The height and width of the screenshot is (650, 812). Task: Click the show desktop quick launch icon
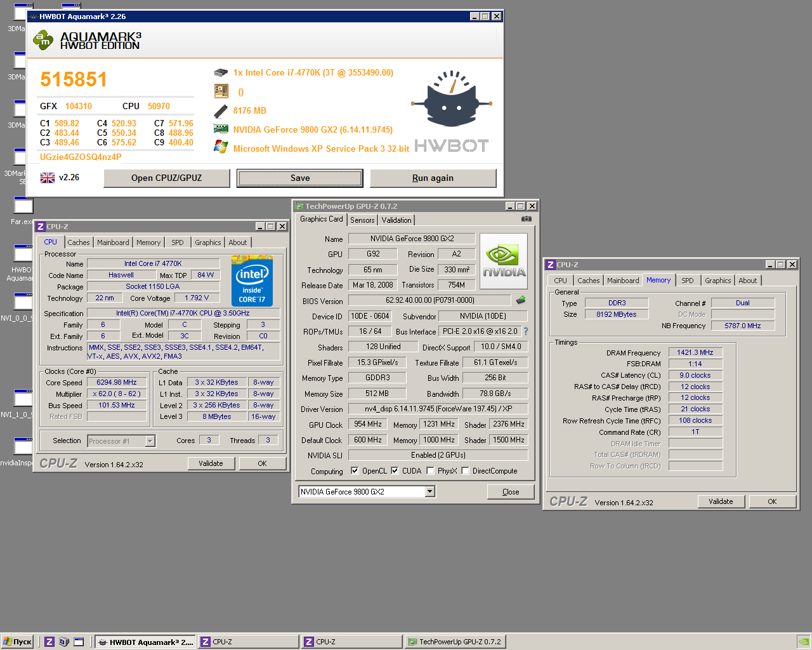(x=79, y=642)
